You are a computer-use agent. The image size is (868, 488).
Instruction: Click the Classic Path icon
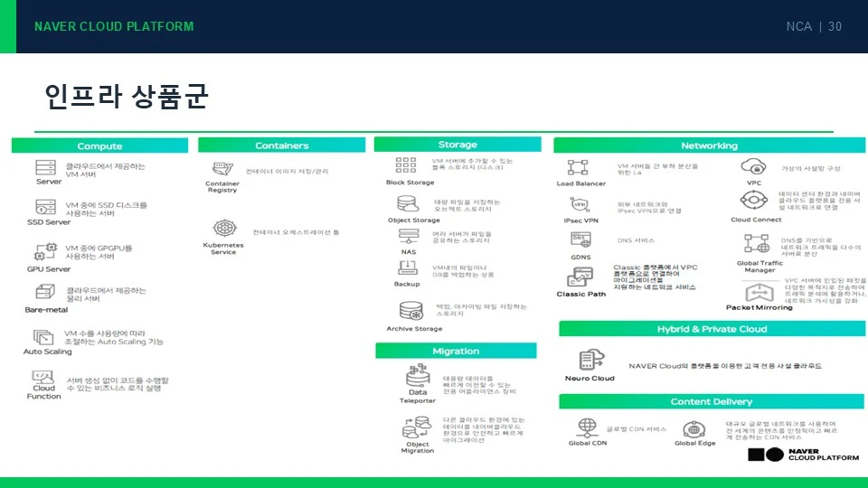pyautogui.click(x=580, y=277)
